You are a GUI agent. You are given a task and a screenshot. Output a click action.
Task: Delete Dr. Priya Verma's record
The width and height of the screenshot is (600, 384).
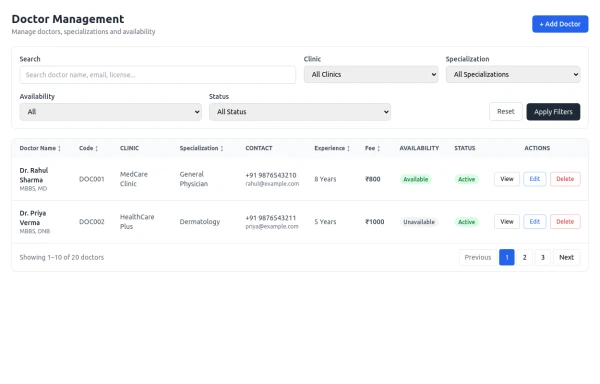tap(565, 222)
